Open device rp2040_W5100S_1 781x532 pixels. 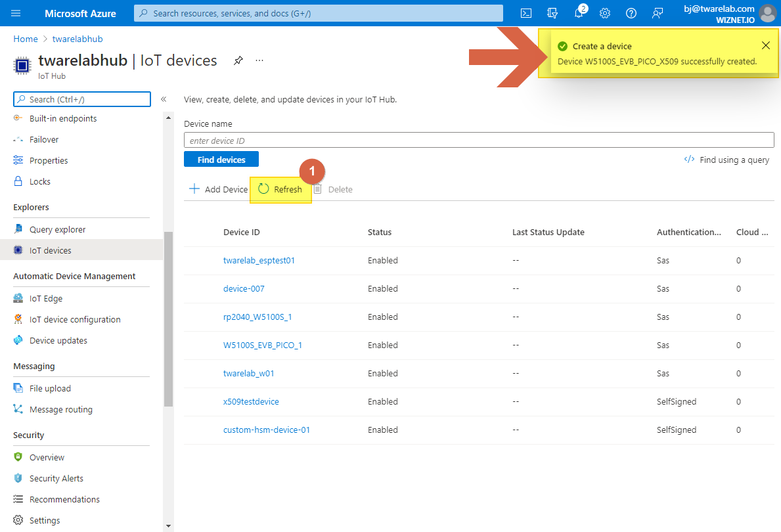tap(257, 317)
